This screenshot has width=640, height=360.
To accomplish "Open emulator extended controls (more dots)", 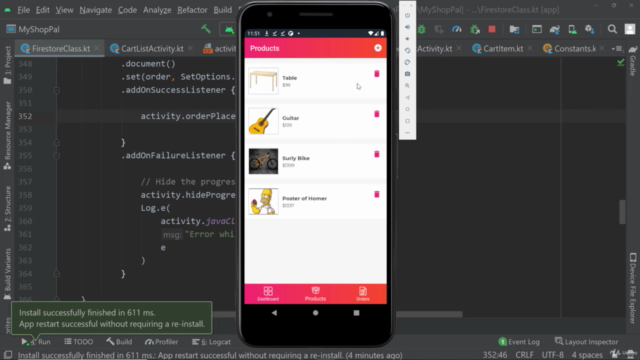I will tap(407, 133).
